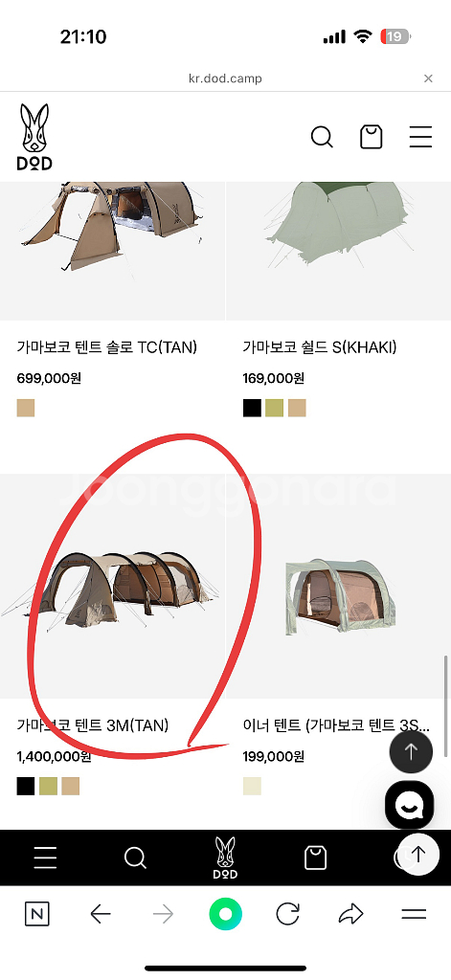Image resolution: width=451 pixels, height=980 pixels.
Task: Open menu in black bottom bar
Action: [45, 857]
